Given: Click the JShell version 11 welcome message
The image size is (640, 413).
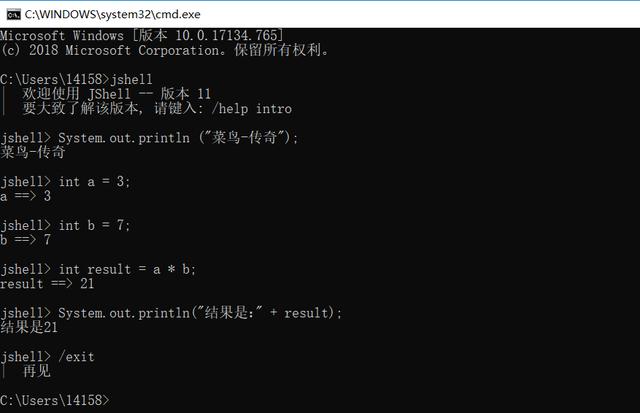Looking at the screenshot, I should [117, 94].
